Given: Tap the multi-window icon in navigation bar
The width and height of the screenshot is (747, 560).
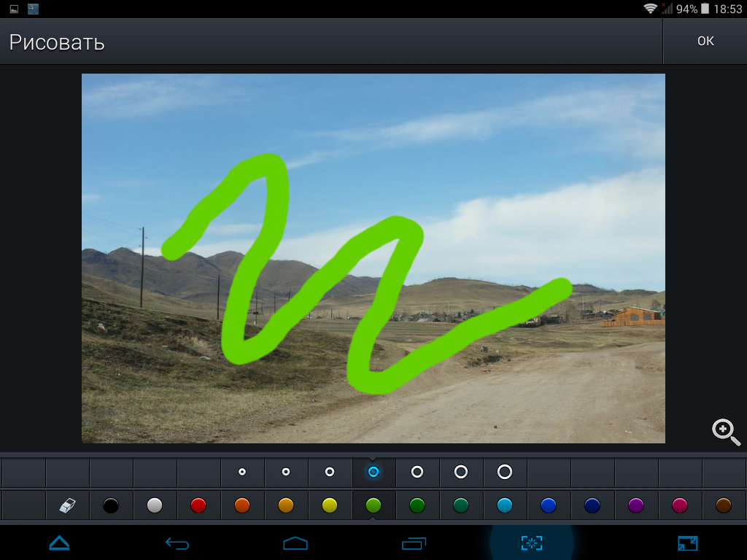Looking at the screenshot, I should 687,542.
